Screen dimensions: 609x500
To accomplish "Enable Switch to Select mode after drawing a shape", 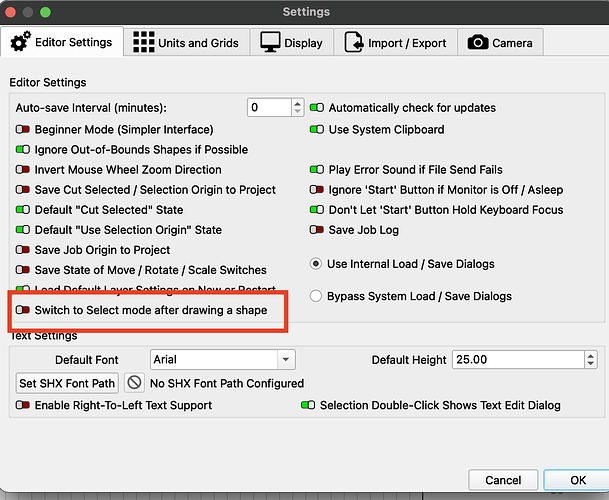I will click(x=23, y=310).
